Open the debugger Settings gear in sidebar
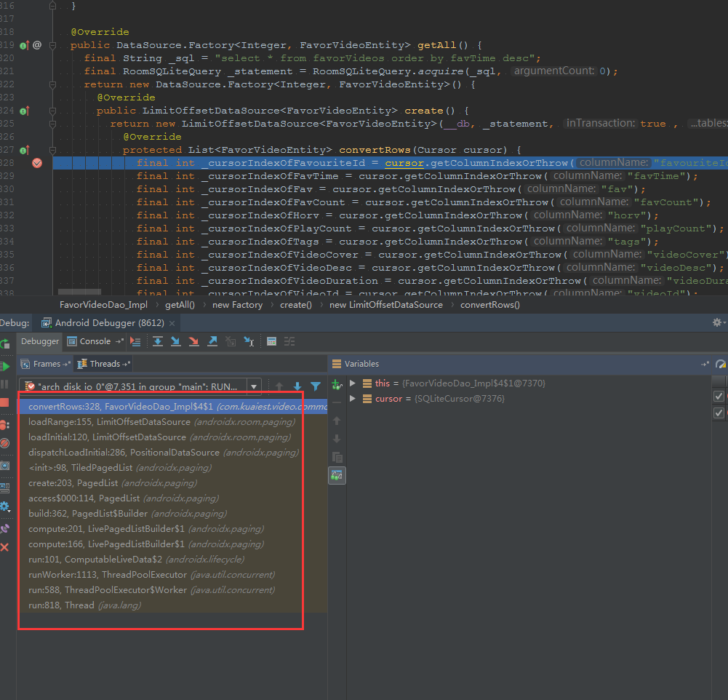 pos(4,506)
